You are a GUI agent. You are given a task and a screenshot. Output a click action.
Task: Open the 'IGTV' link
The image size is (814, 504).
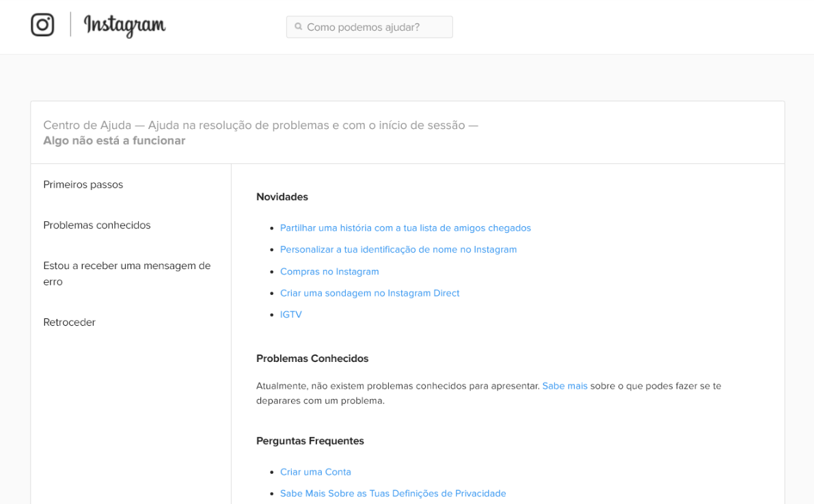coord(290,314)
